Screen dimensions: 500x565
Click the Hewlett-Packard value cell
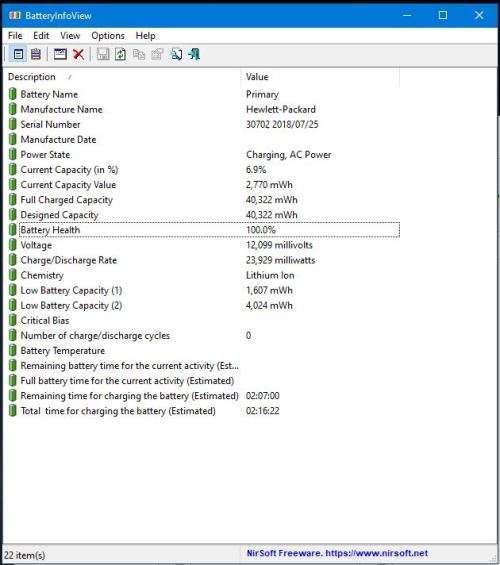point(281,109)
